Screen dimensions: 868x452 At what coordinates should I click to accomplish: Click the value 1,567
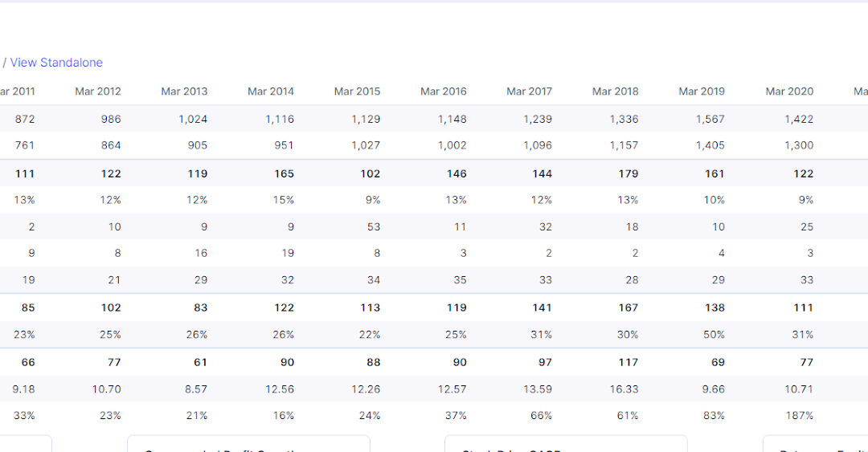(x=710, y=119)
